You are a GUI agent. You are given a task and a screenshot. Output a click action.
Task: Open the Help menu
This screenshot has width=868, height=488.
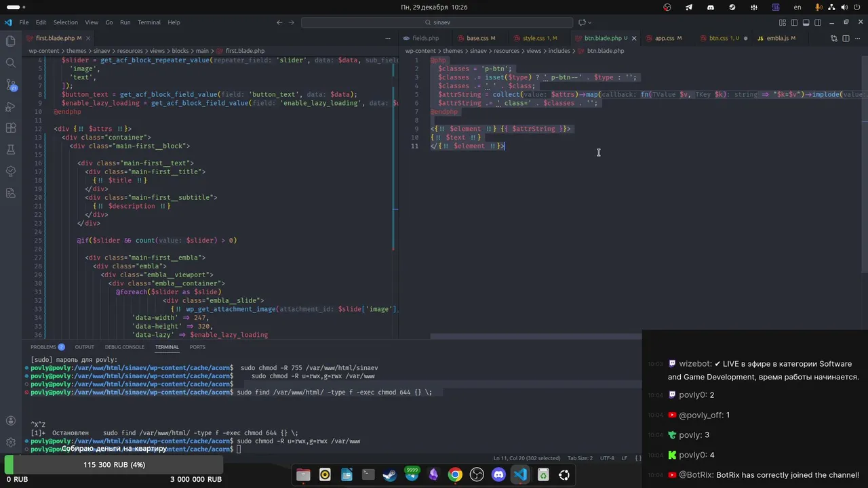[174, 22]
